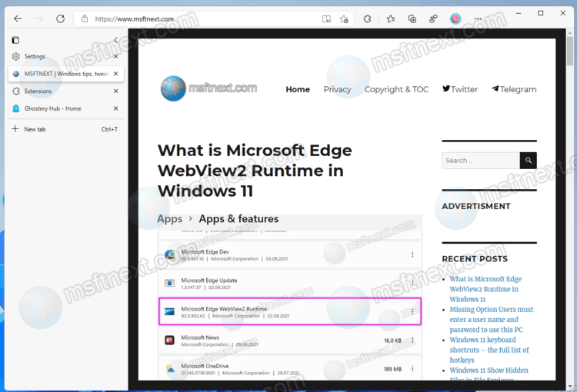Open recent post Missing Option Users must enter
This screenshot has height=392, width=577.
pos(492,320)
